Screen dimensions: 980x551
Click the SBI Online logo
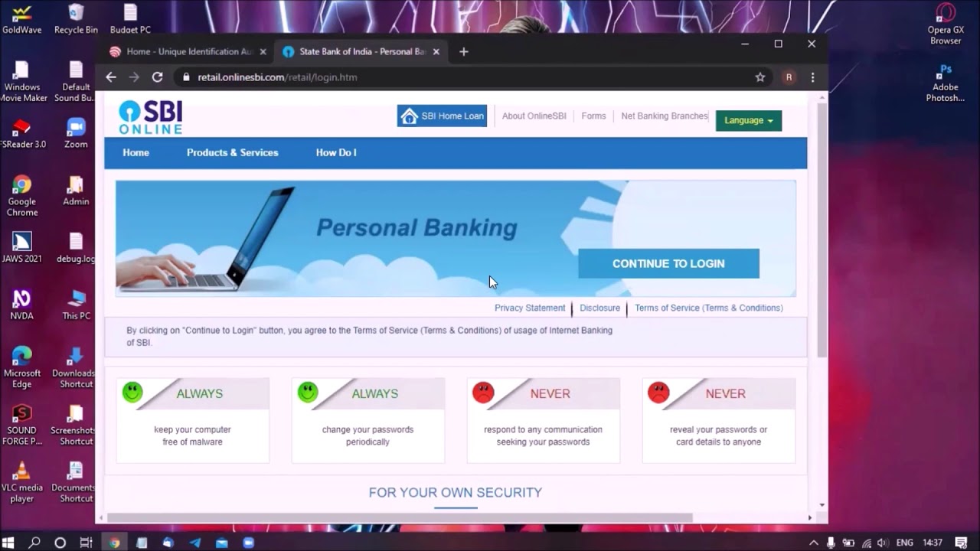coord(151,117)
